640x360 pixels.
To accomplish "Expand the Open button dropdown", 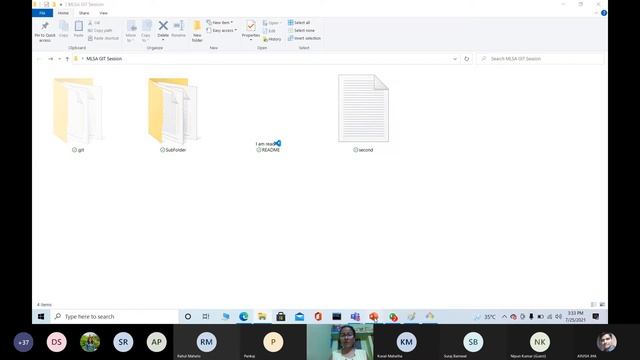I will (272, 23).
